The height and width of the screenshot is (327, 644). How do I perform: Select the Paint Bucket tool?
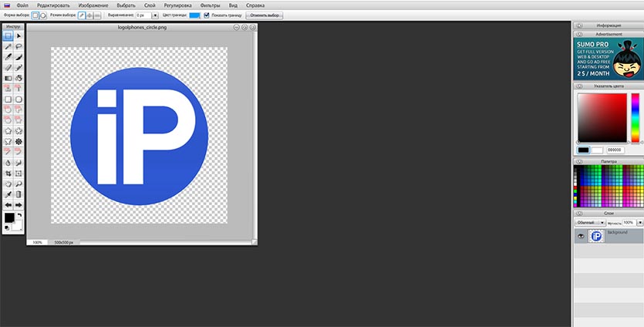(x=19, y=78)
